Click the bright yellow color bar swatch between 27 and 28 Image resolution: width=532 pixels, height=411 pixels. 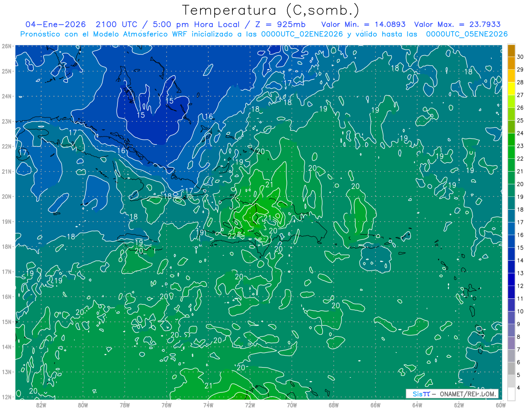(511, 89)
